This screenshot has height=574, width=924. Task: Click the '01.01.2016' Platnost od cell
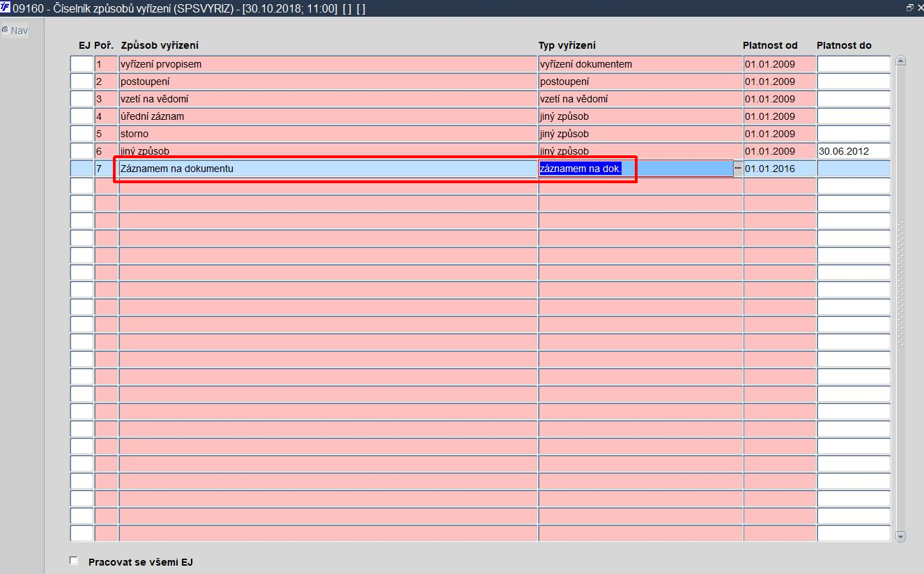click(780, 168)
